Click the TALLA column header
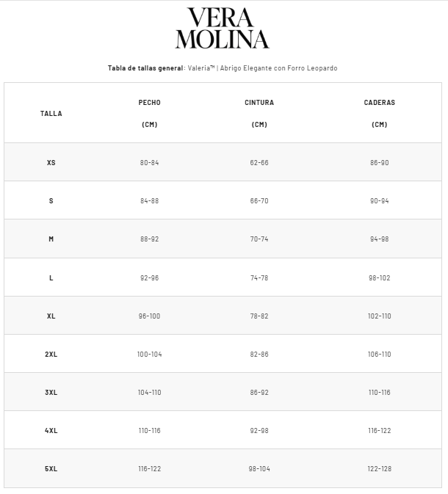This screenshot has width=448, height=494. coord(51,114)
